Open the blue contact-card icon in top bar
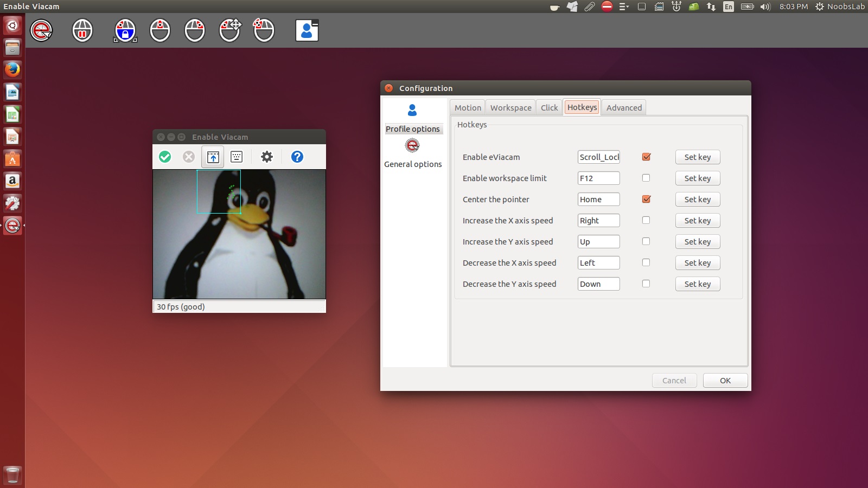 (x=307, y=30)
